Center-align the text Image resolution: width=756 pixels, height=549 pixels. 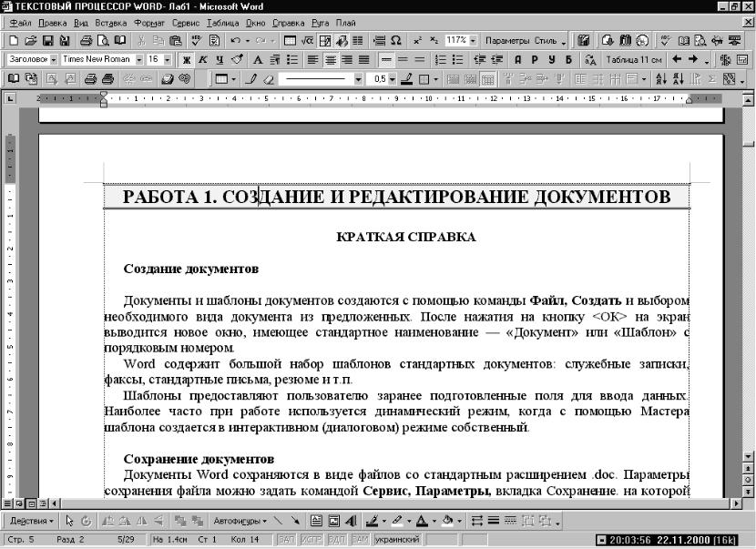click(331, 59)
